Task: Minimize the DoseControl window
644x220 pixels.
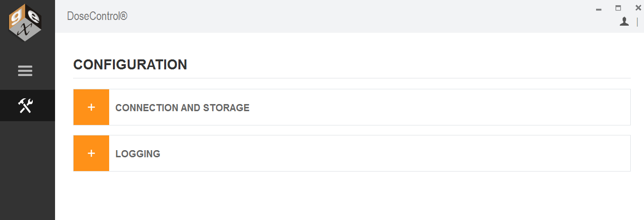Action: [598, 9]
